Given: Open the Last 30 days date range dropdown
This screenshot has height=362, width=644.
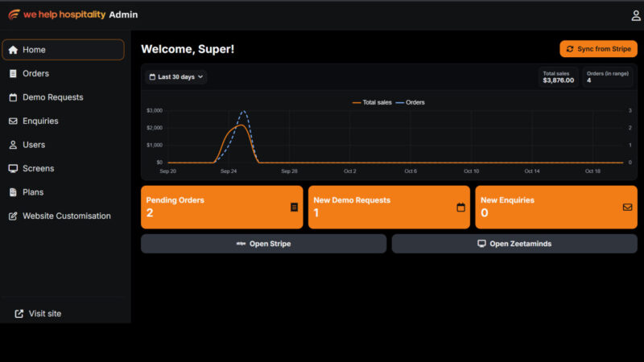Looking at the screenshot, I should (x=176, y=77).
